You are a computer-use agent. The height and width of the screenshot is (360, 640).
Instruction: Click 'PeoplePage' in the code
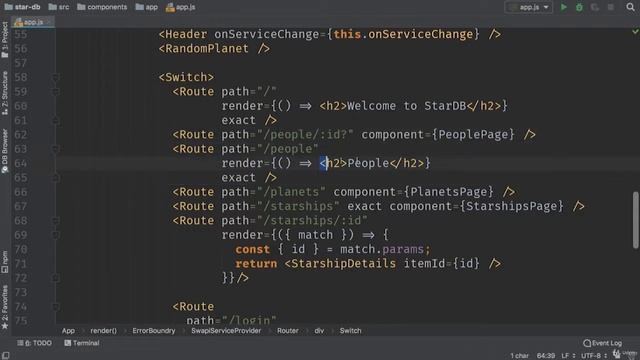473,135
